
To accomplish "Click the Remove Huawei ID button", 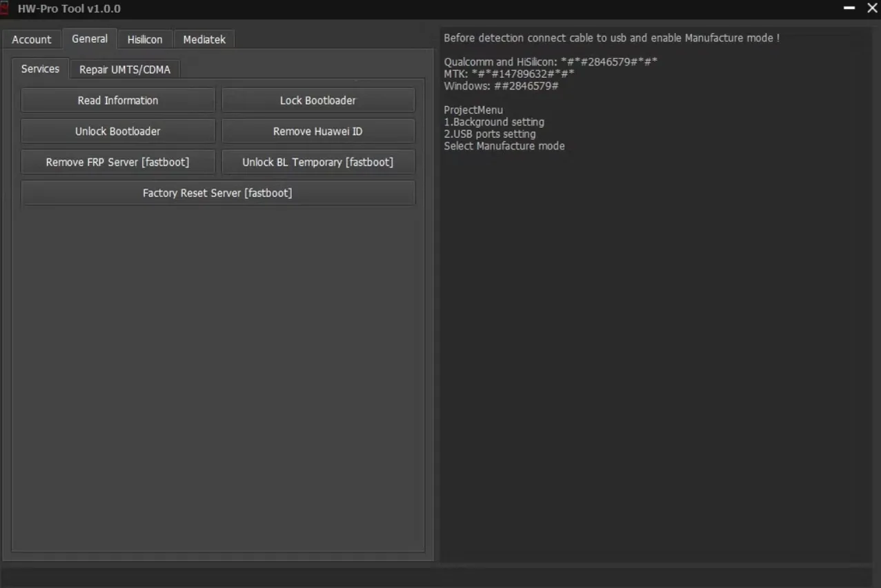I will tap(318, 131).
